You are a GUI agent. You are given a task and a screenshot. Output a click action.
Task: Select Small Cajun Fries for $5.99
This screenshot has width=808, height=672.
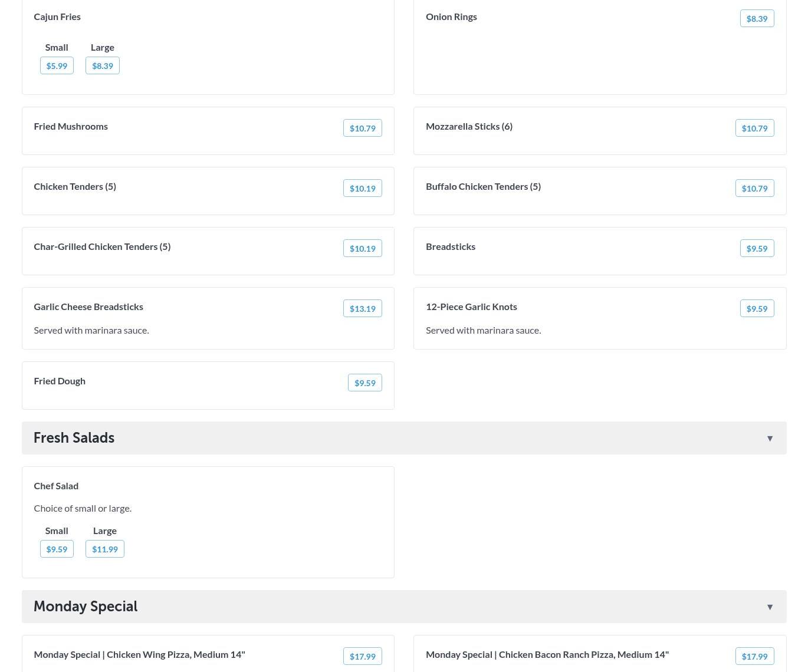(x=57, y=65)
